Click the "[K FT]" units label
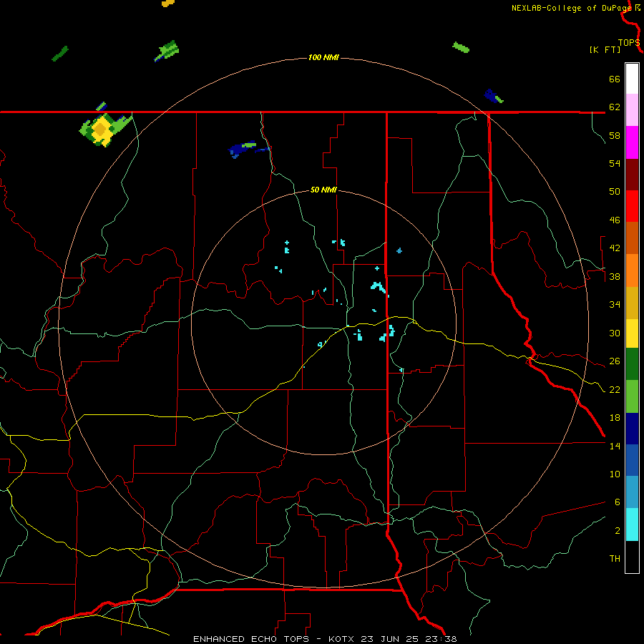 pyautogui.click(x=605, y=49)
